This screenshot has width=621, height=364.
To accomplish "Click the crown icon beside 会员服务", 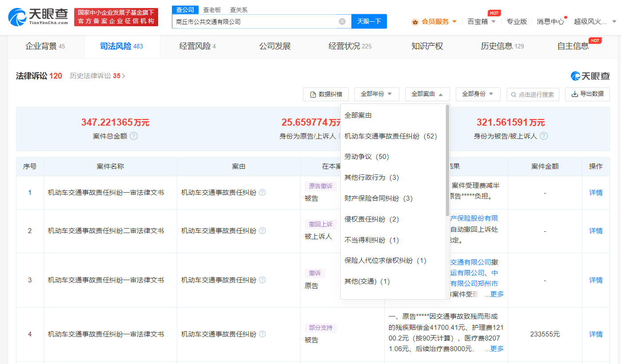I will tap(415, 21).
